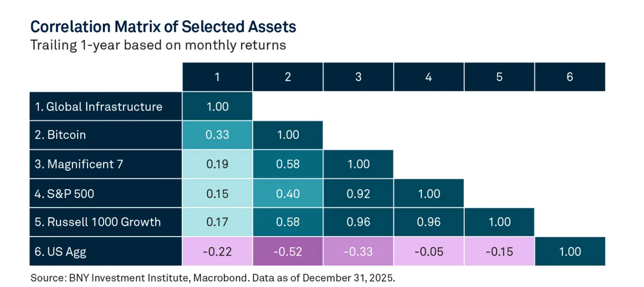Click the Russell 1000 Growth row label

click(98, 221)
